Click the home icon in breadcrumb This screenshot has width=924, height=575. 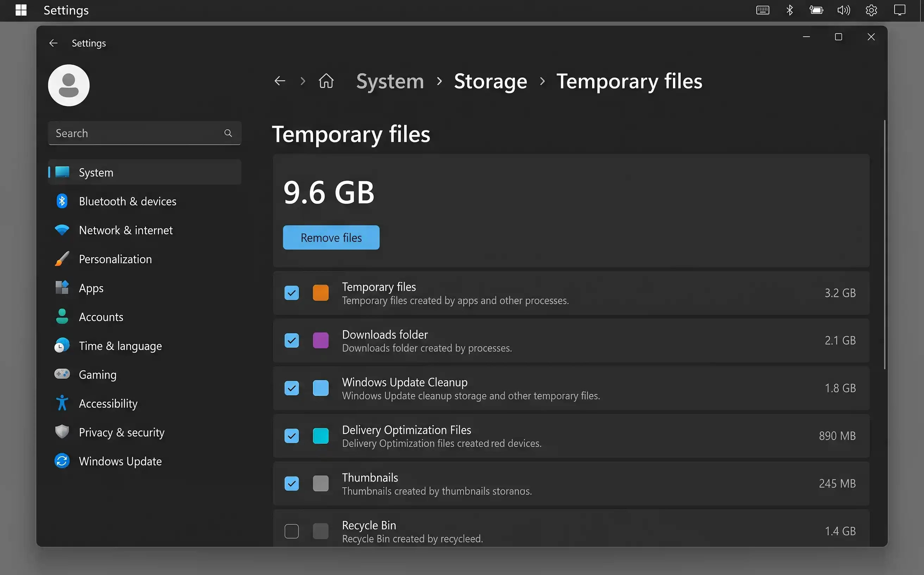click(x=326, y=81)
